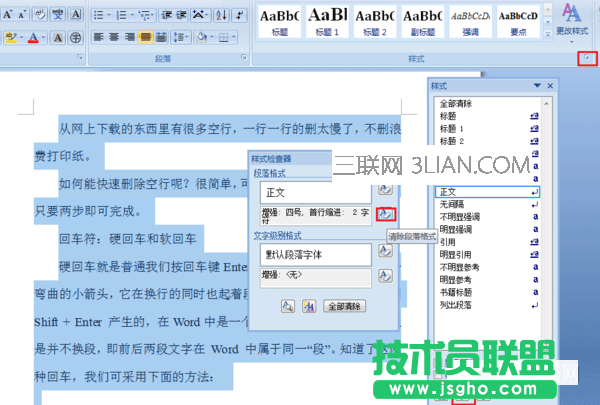Click the Borders icon
Image resolution: width=600 pixels, height=405 pixels.
(x=223, y=37)
